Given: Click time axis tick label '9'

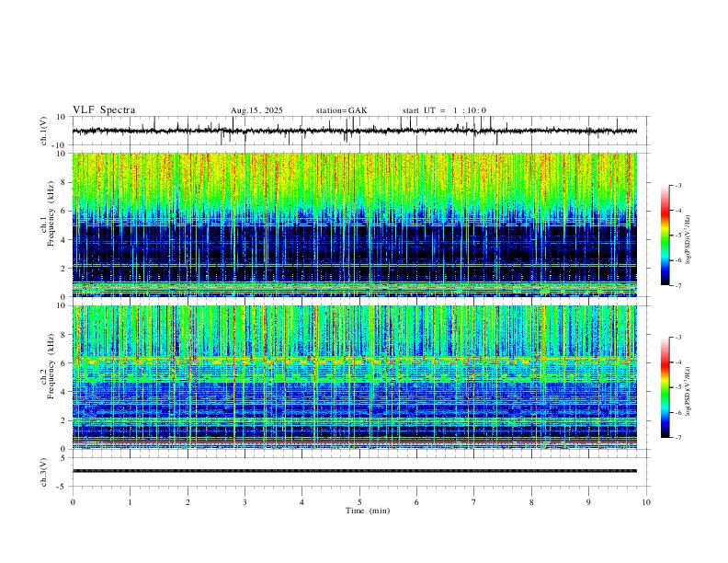Looking at the screenshot, I should pos(588,502).
